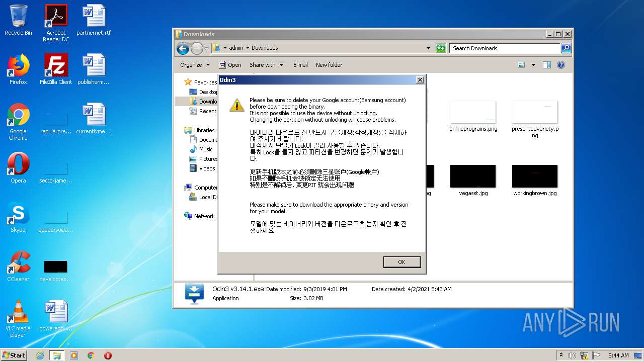Select Recent Places under Favorites
This screenshot has width=644, height=362.
(203, 111)
